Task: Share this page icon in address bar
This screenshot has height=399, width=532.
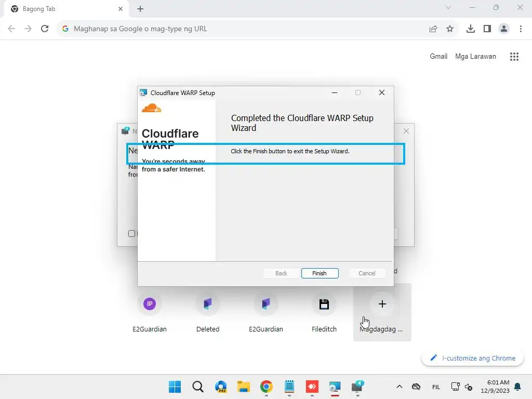Action: click(433, 29)
